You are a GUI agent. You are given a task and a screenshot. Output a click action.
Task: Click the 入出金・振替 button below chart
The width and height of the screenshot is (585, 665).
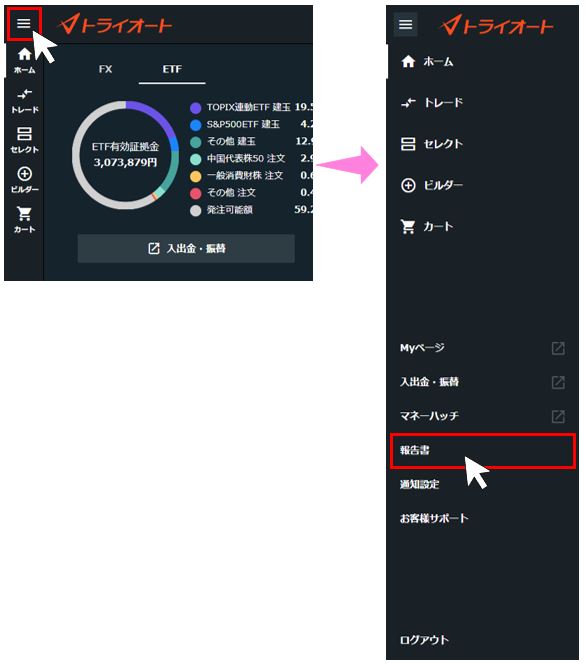[x=186, y=249]
